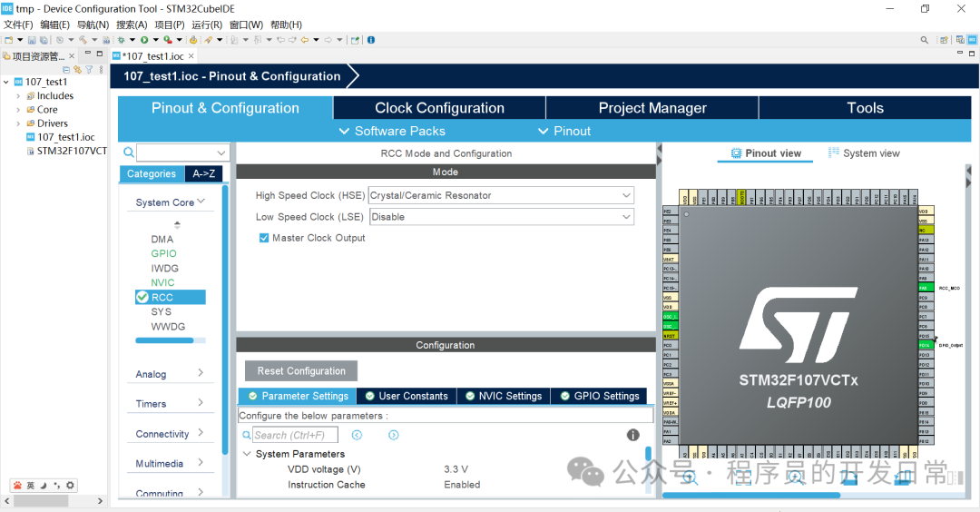Click the project explorer filter icon
Image resolution: width=980 pixels, height=512 pixels.
(x=89, y=70)
